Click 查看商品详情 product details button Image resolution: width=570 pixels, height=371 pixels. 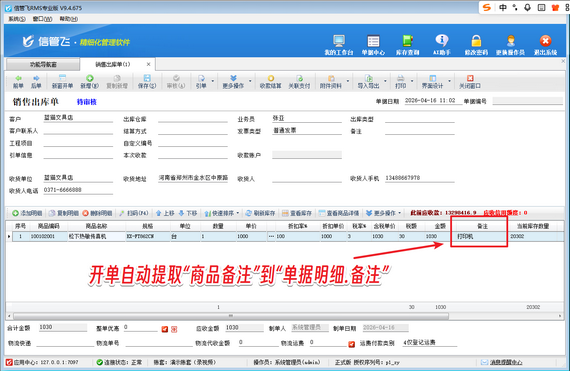pyautogui.click(x=339, y=213)
